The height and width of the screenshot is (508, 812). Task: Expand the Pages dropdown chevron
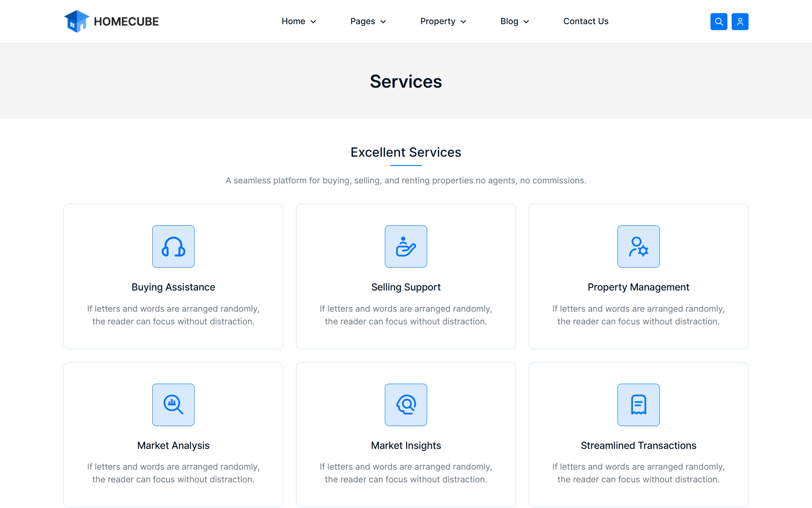pyautogui.click(x=383, y=22)
